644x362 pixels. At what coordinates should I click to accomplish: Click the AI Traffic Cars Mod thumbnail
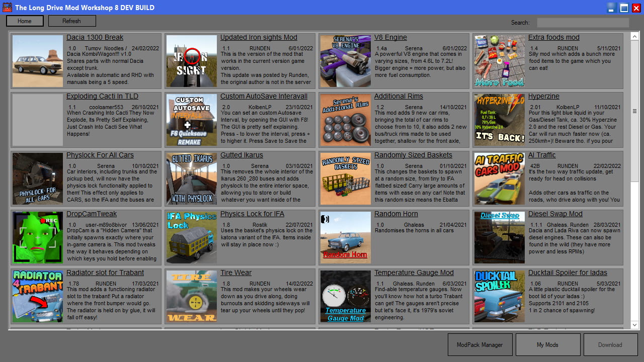(500, 178)
